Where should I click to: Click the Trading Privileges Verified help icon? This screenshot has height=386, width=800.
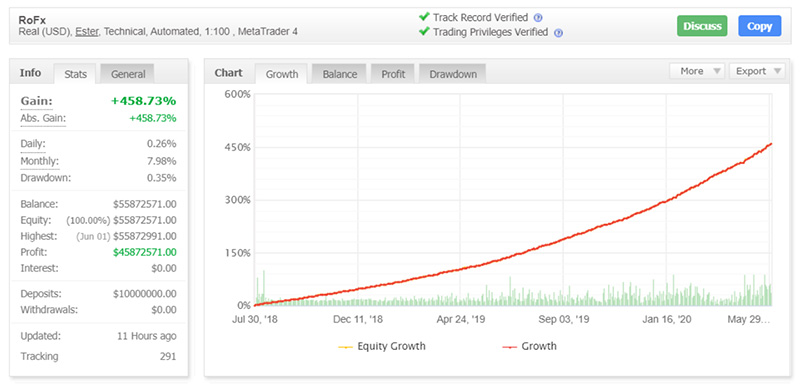(x=558, y=33)
